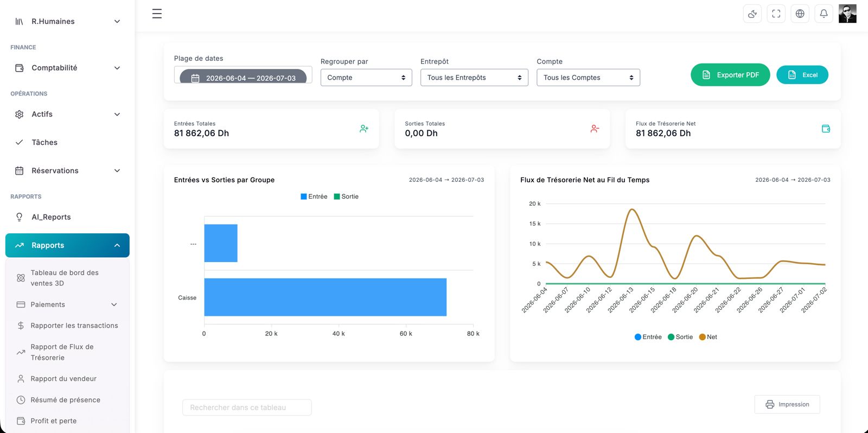
Task: Open Tâches menu item
Action: tap(67, 142)
